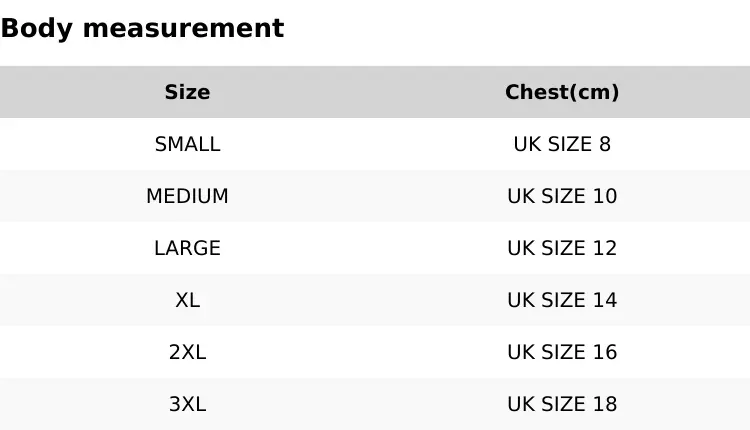
Task: Click the word SIZE in the SMALL row
Action: coord(569,144)
